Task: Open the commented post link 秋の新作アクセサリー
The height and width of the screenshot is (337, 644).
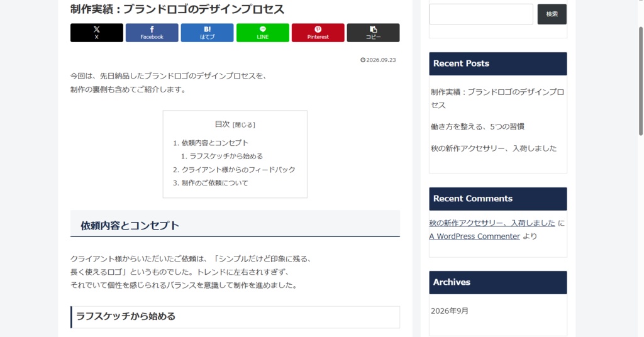Action: pos(492,223)
